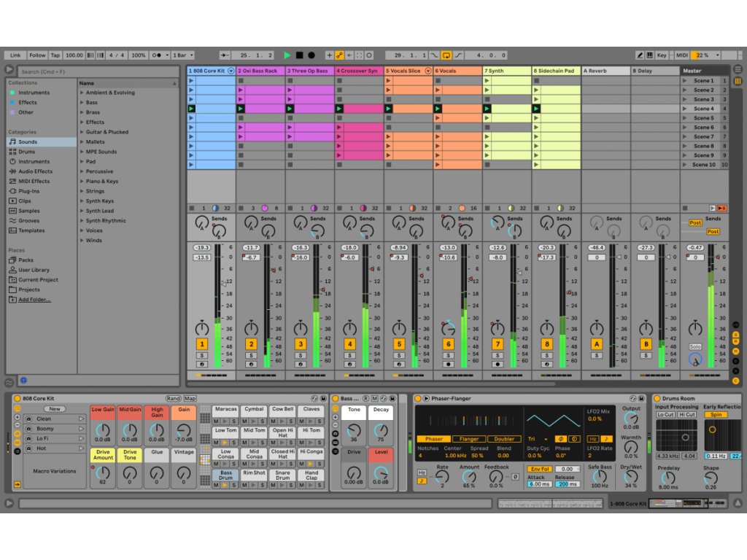Solo track 3 Three Op Bass
This screenshot has height=560, width=747.
click(x=301, y=355)
